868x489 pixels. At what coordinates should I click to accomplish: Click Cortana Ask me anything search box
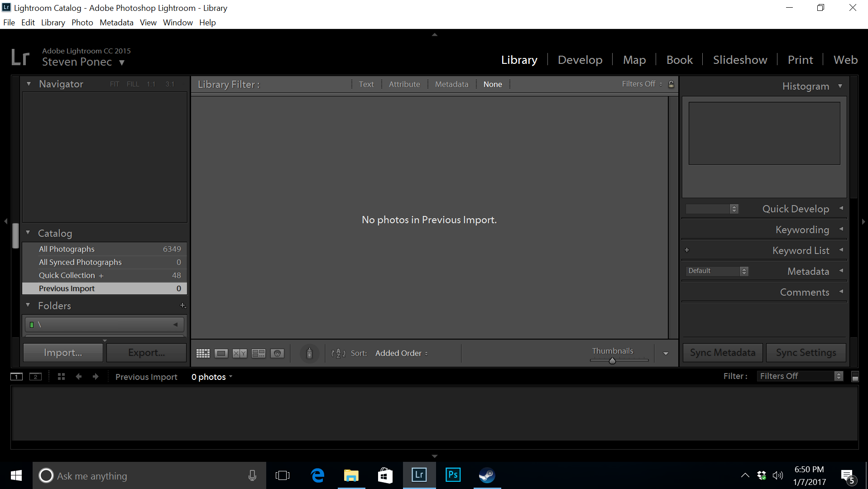pos(149,475)
